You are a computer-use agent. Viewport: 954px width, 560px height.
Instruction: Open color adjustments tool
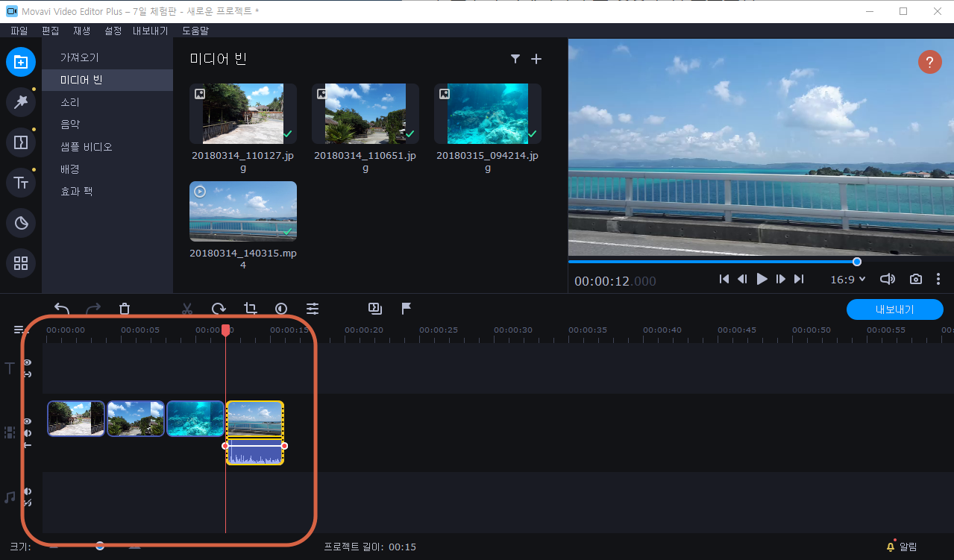(281, 309)
